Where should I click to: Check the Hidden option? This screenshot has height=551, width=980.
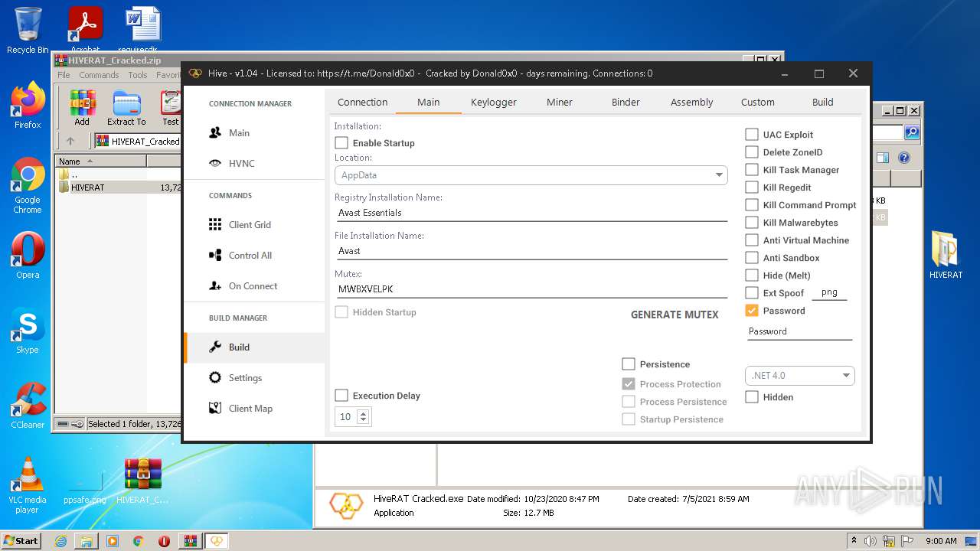point(752,397)
